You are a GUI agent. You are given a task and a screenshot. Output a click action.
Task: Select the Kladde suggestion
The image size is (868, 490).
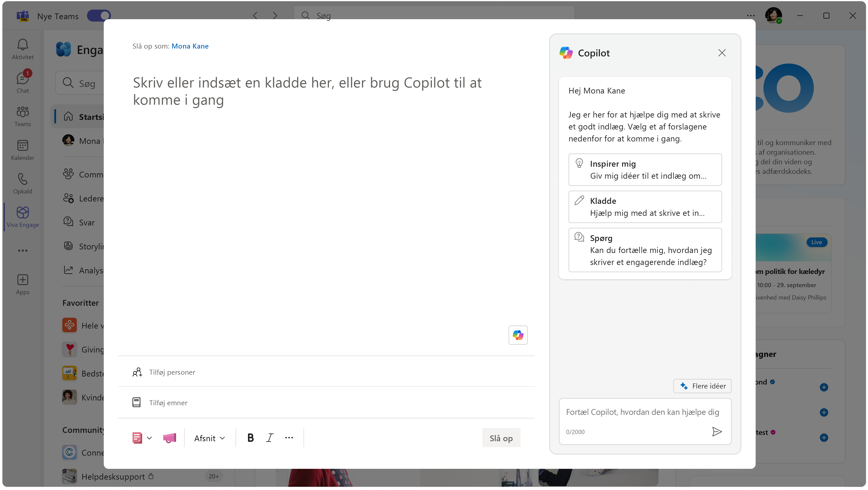tap(645, 207)
